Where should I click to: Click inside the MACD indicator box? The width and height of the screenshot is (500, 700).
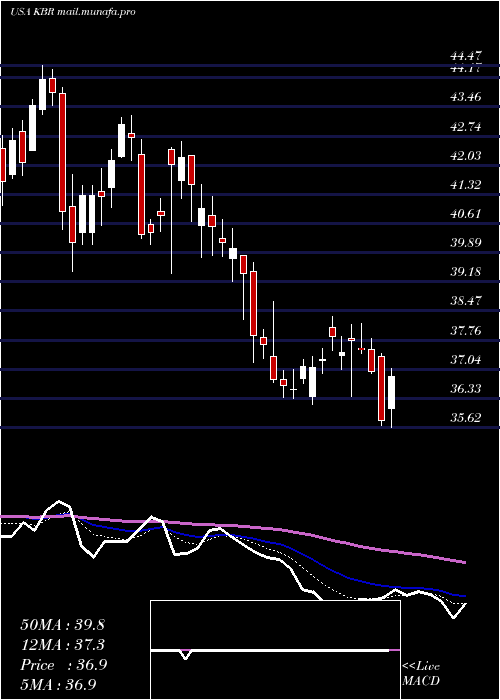coord(275,650)
